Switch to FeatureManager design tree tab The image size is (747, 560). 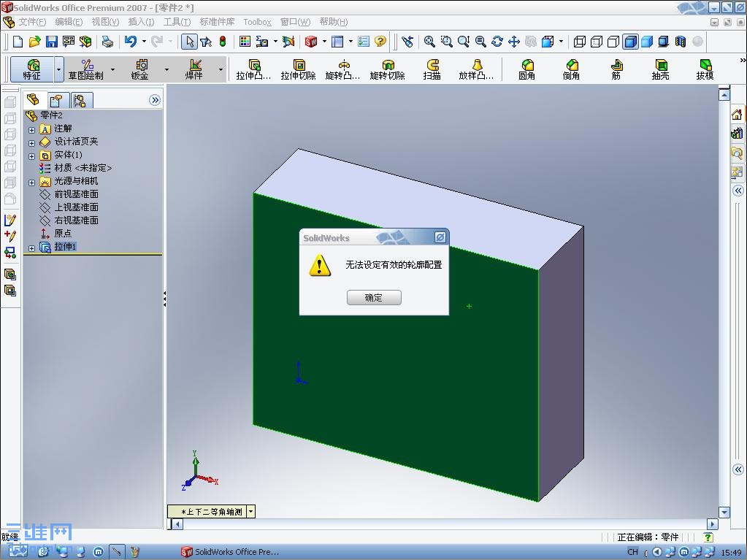coord(34,100)
